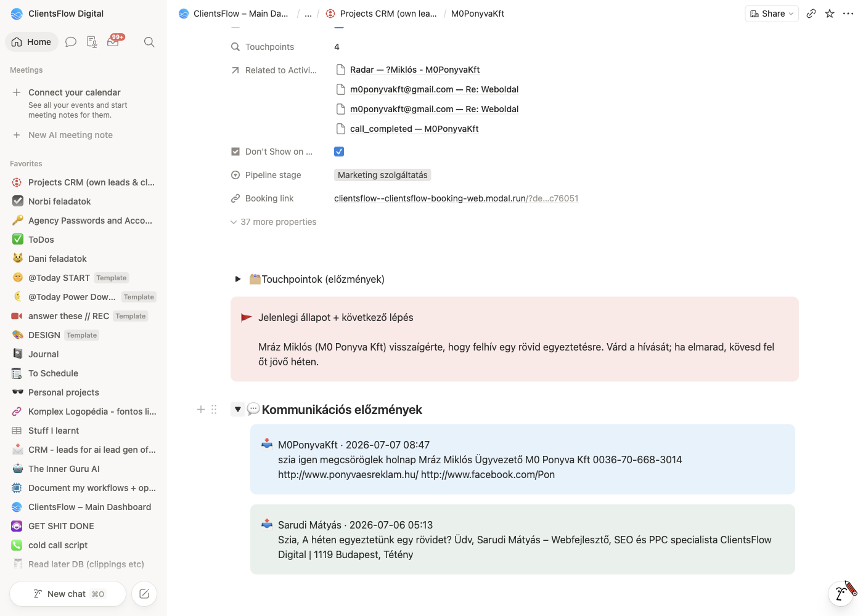Click the Projects CRM breadcrumb icon

(x=330, y=14)
